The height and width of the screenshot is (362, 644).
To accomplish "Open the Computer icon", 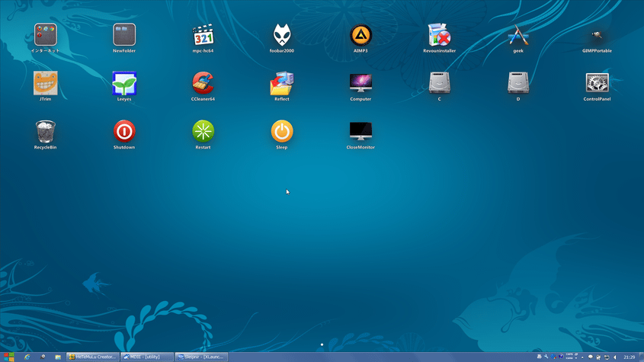I will [x=360, y=83].
